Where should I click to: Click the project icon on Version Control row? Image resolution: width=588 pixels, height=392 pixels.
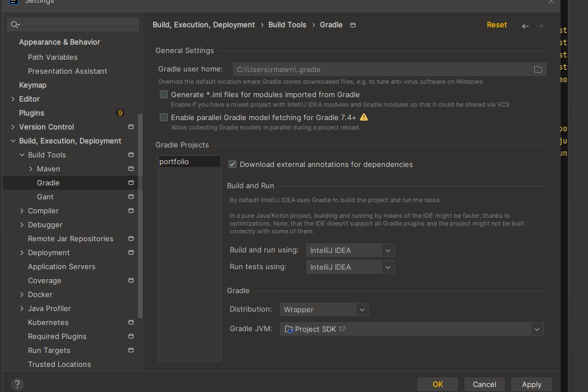(131, 127)
